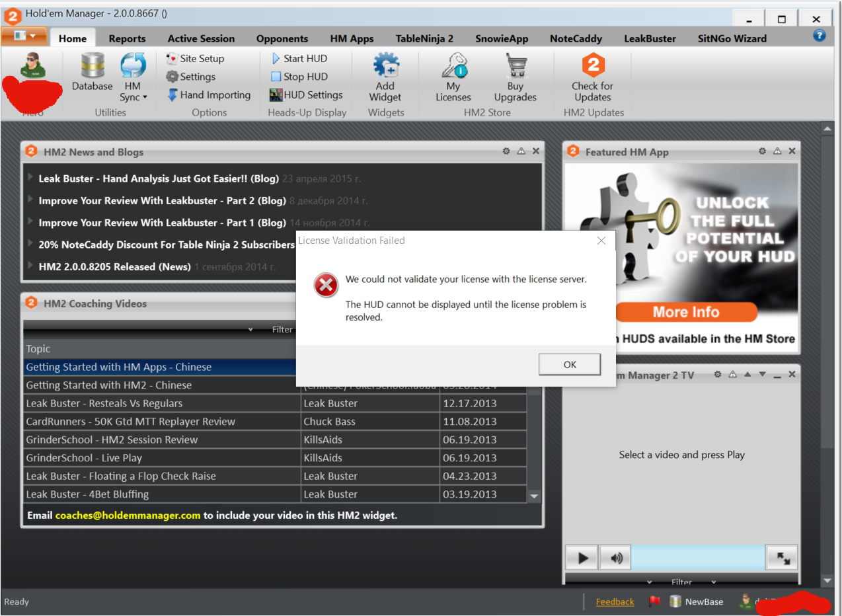
Task: Close the Manager 2 TV widget
Action: (792, 375)
